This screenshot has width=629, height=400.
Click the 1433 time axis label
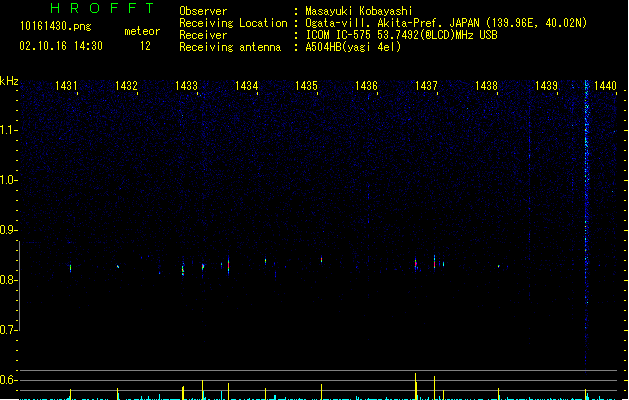[186, 86]
